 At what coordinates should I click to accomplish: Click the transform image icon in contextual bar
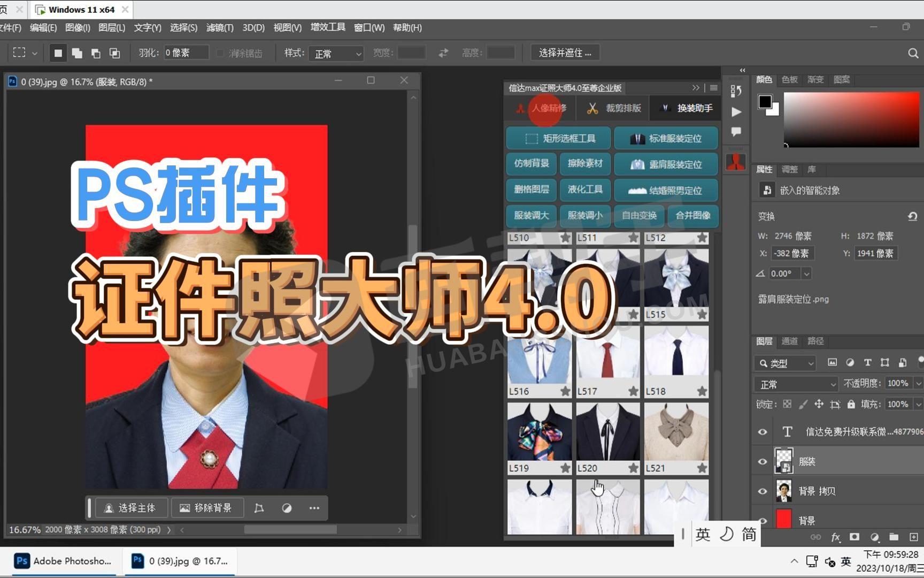click(259, 508)
